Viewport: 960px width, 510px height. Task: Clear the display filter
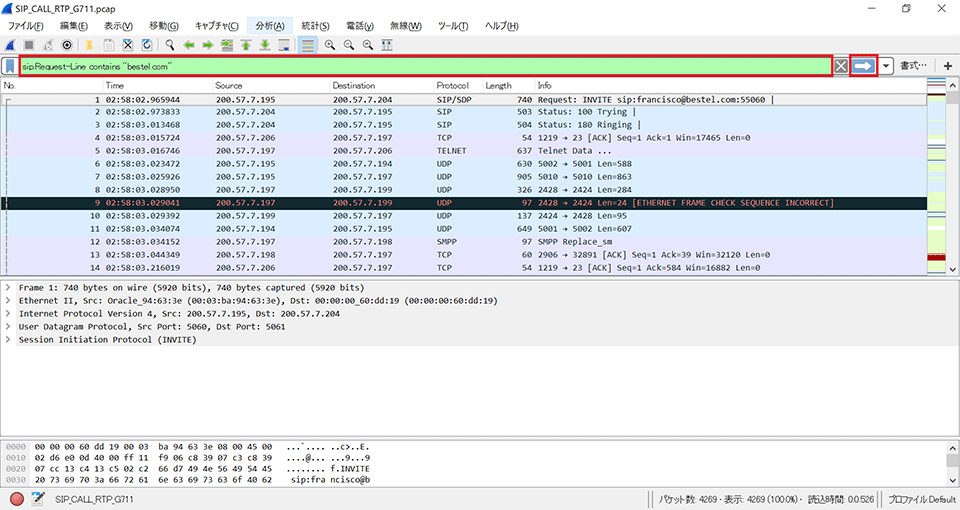(x=841, y=66)
